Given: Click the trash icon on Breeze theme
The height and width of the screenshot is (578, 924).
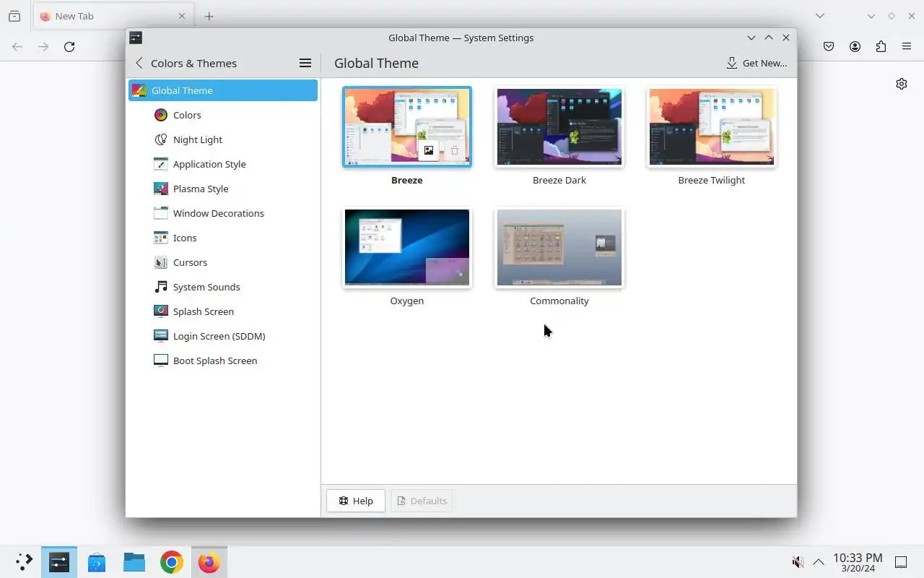Looking at the screenshot, I should 455,150.
